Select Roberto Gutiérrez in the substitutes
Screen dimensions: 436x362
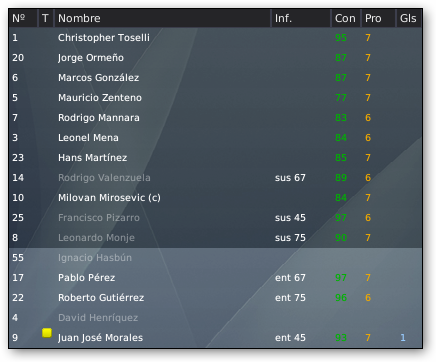pos(215,298)
